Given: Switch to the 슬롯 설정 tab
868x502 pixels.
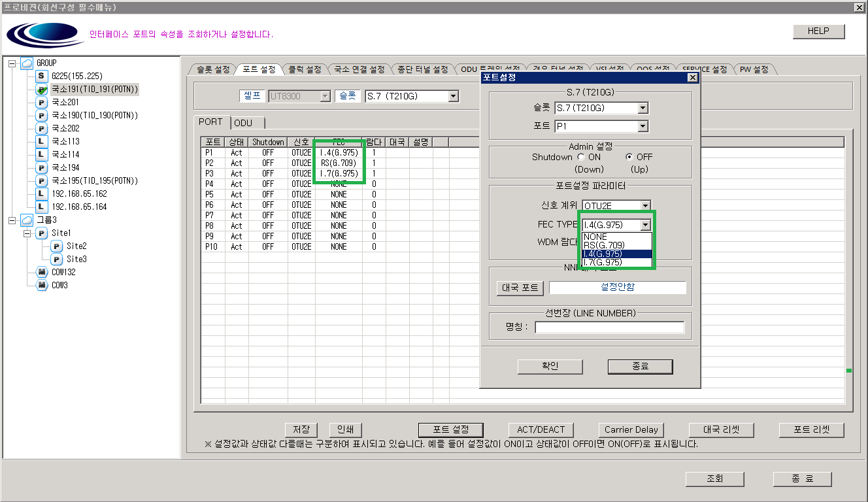Looking at the screenshot, I should point(212,69).
